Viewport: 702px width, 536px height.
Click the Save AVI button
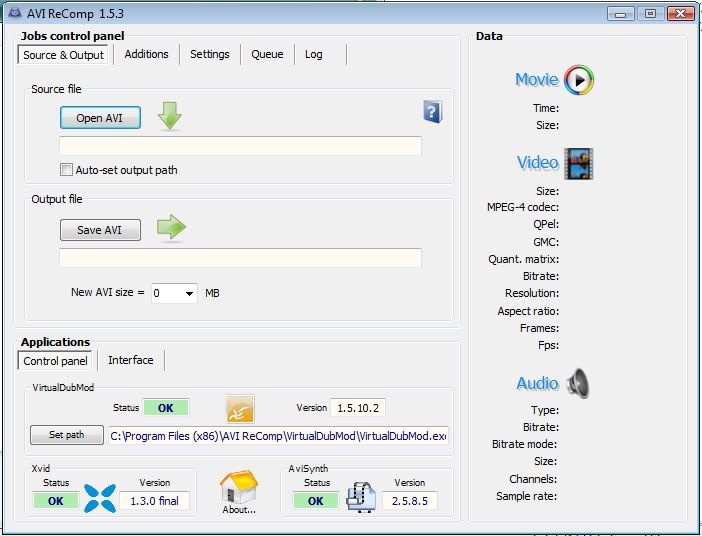tap(100, 230)
